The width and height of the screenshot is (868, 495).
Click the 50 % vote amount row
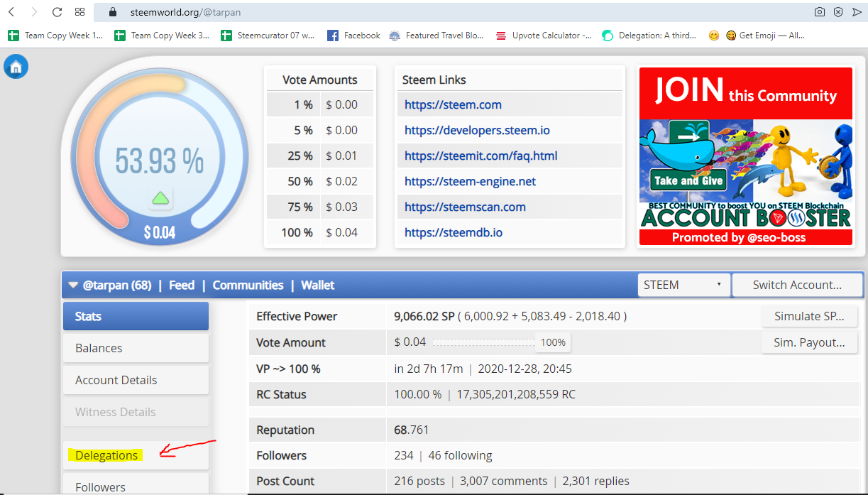point(320,181)
